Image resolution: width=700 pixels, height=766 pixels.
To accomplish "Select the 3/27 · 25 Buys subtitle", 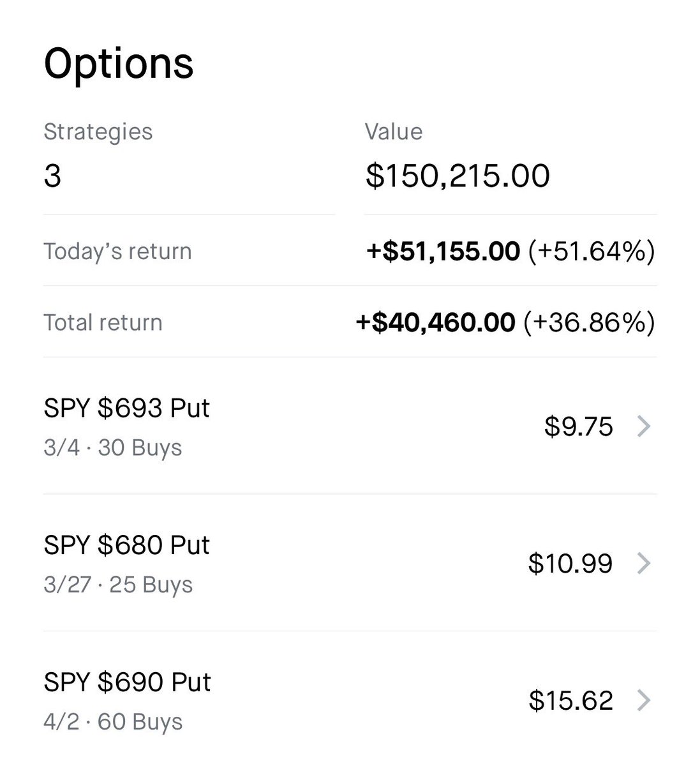I will [x=118, y=585].
